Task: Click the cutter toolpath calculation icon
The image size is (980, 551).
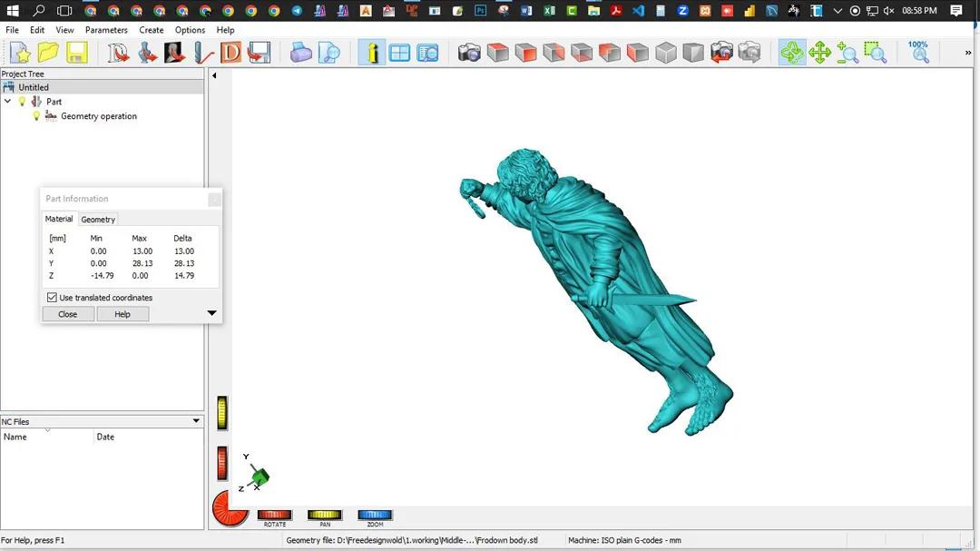Action: pos(202,53)
